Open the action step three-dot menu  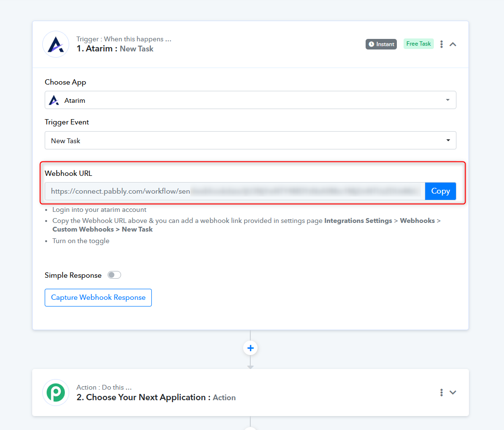tap(441, 393)
